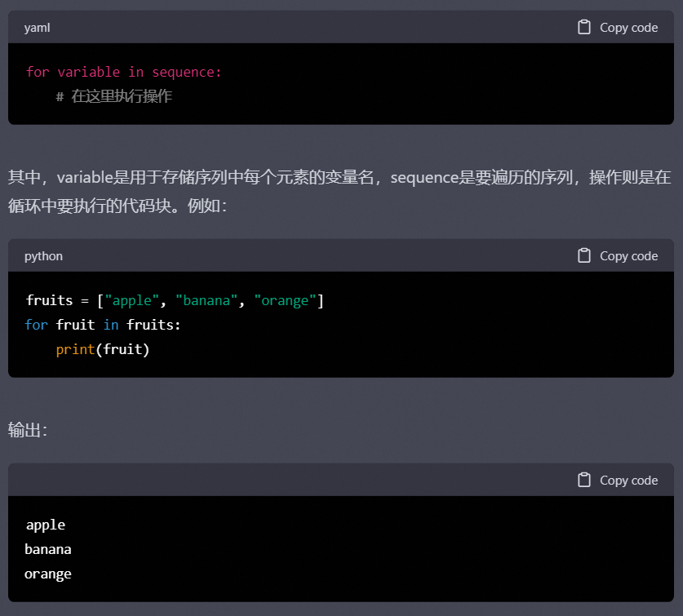Click the clipboard icon in the output block
This screenshot has height=616, width=683.
point(583,480)
